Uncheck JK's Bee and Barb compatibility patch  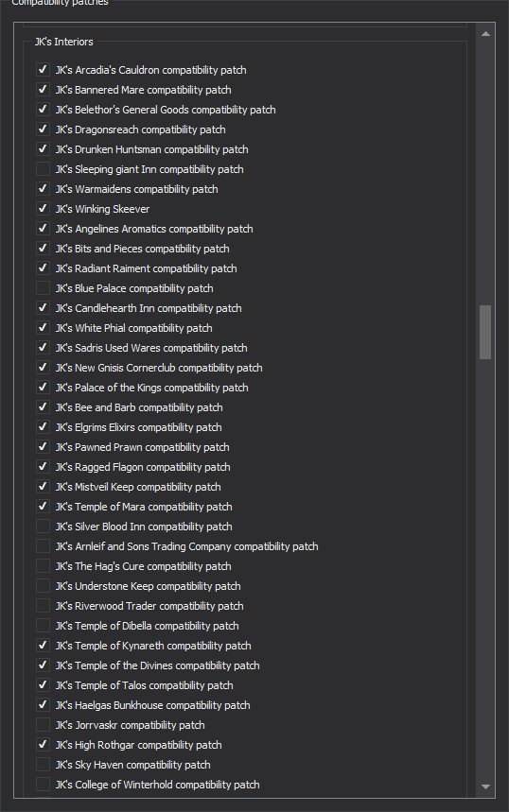pos(43,407)
